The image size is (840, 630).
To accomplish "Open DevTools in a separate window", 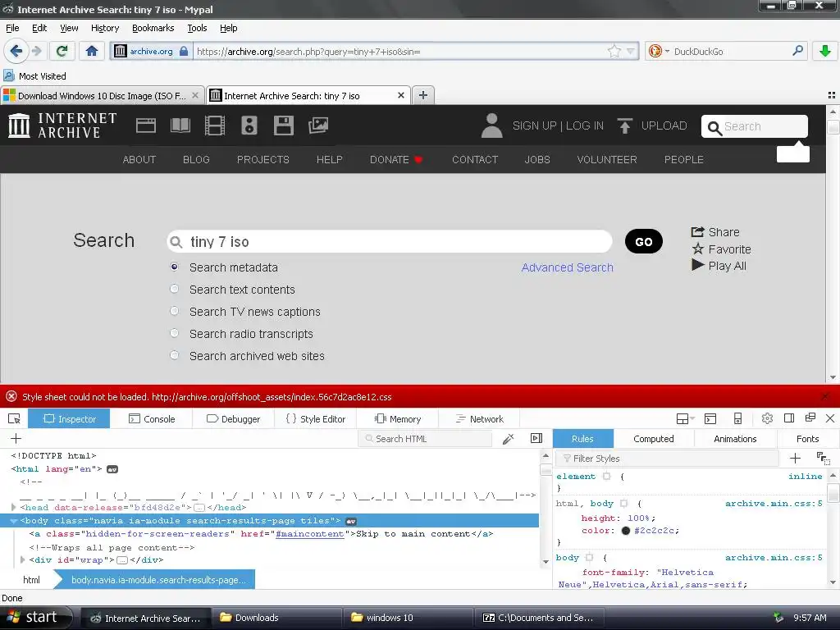I will (x=810, y=418).
